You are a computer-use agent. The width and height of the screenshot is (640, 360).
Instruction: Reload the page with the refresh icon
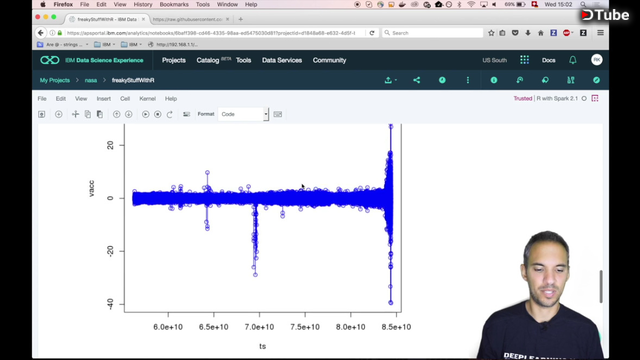[x=372, y=33]
